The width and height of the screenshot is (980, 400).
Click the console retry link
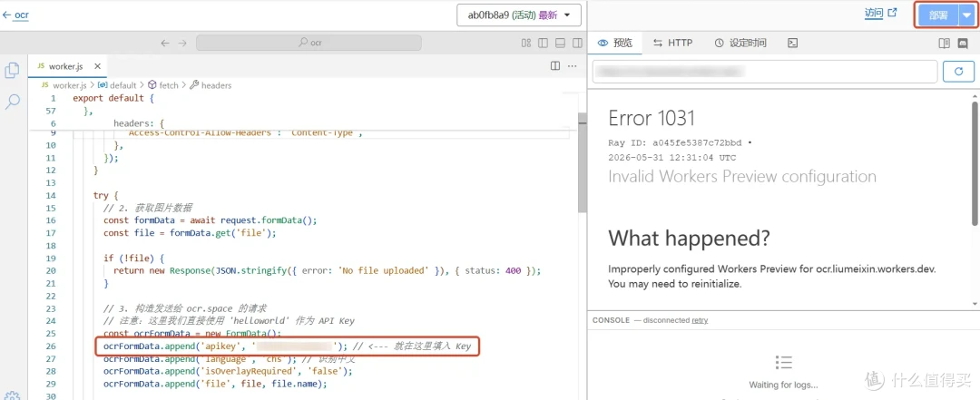pos(700,320)
